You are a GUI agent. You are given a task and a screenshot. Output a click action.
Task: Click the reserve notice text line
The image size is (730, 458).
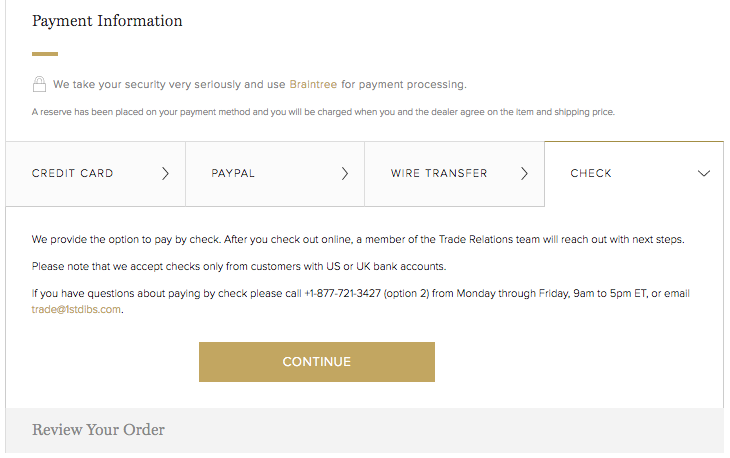(x=323, y=112)
